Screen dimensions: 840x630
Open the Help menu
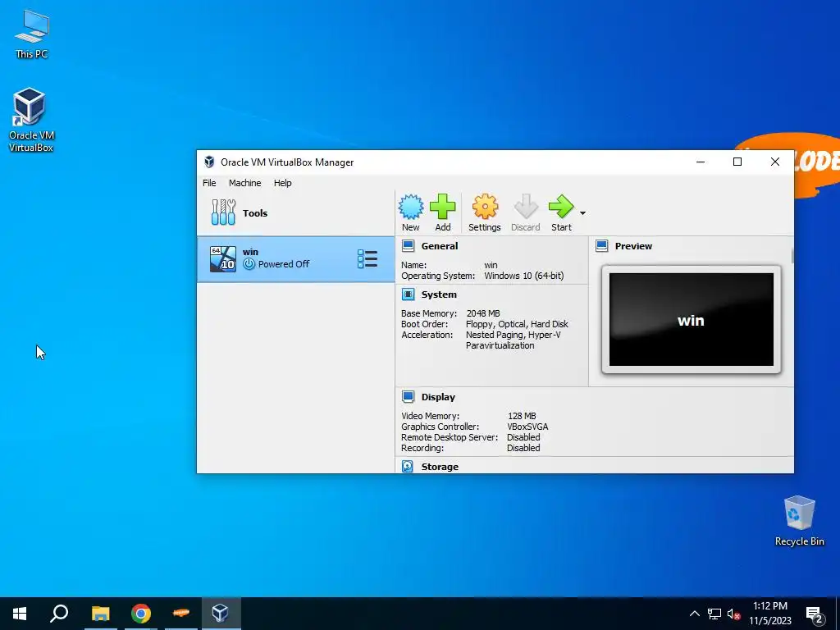pyautogui.click(x=282, y=183)
